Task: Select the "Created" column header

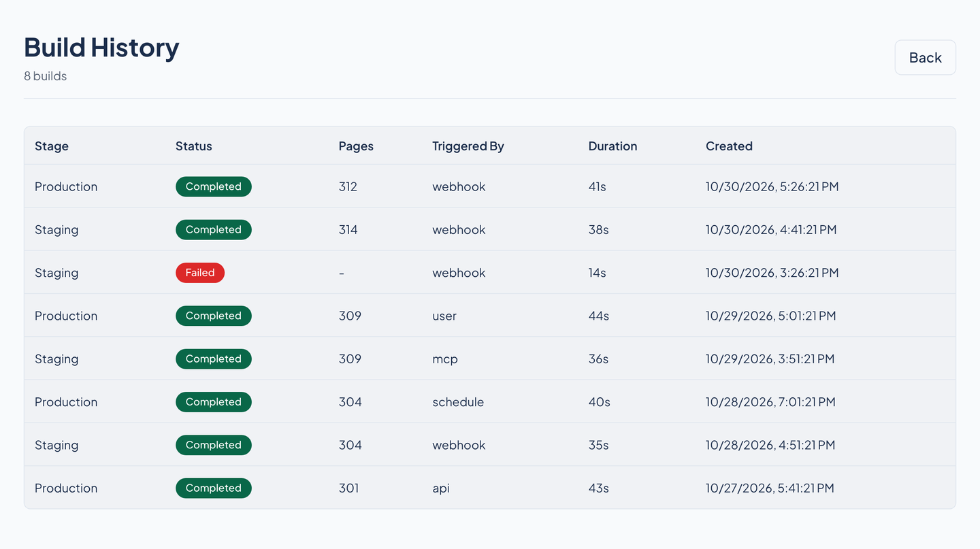Action: 729,146
